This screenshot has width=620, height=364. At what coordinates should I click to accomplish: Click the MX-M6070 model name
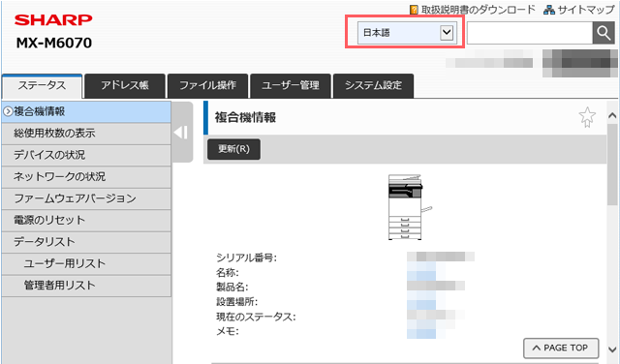(x=54, y=43)
